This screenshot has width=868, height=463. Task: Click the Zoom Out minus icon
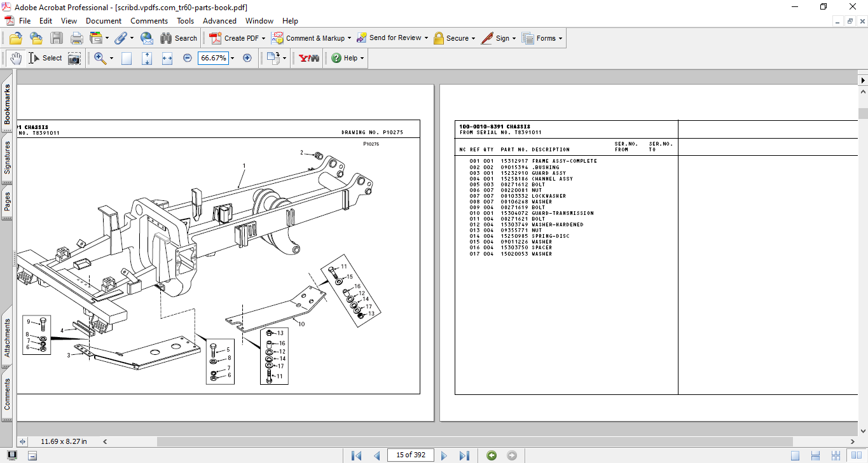click(187, 58)
